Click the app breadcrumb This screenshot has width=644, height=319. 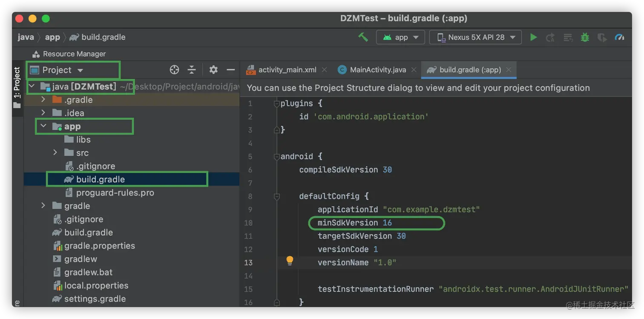(52, 37)
